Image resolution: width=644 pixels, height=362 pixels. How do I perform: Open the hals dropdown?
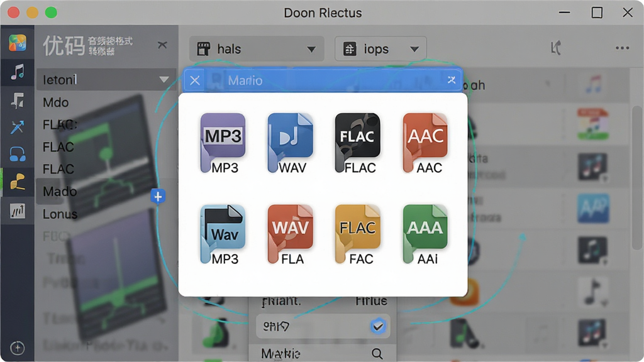click(x=257, y=49)
